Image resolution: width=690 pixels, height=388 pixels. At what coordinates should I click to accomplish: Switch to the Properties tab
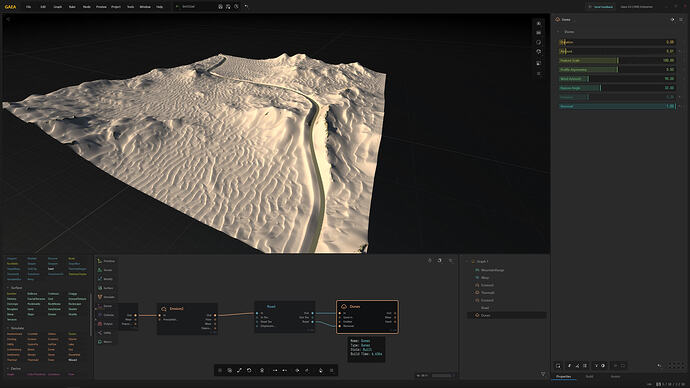564,377
